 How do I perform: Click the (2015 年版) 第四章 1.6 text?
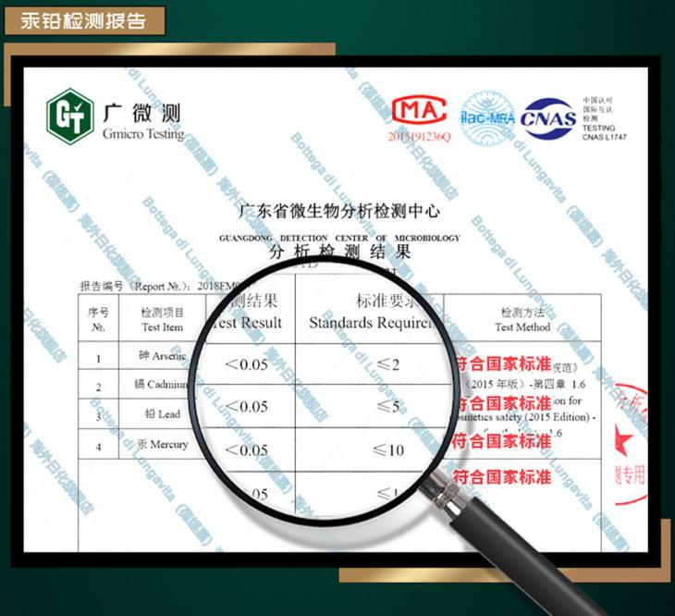coord(525,384)
